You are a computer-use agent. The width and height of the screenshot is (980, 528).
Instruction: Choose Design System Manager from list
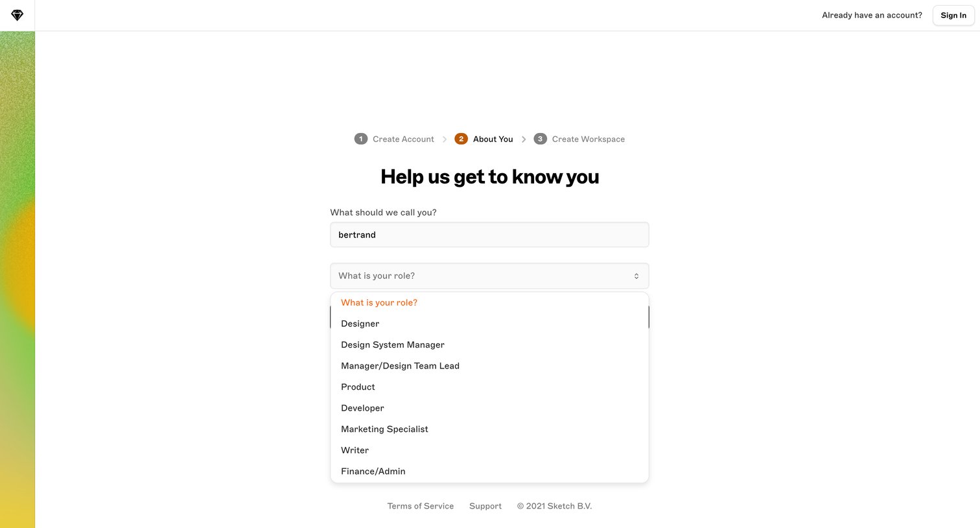pyautogui.click(x=489, y=344)
